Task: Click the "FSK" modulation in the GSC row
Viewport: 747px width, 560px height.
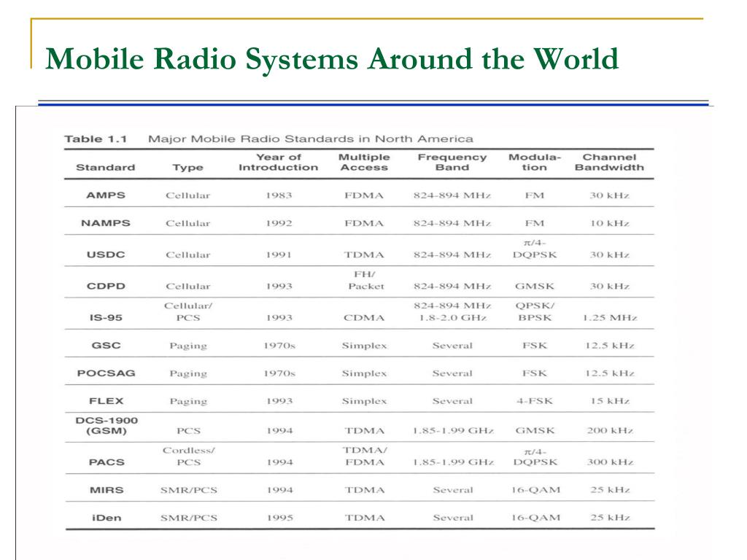Action: point(535,346)
